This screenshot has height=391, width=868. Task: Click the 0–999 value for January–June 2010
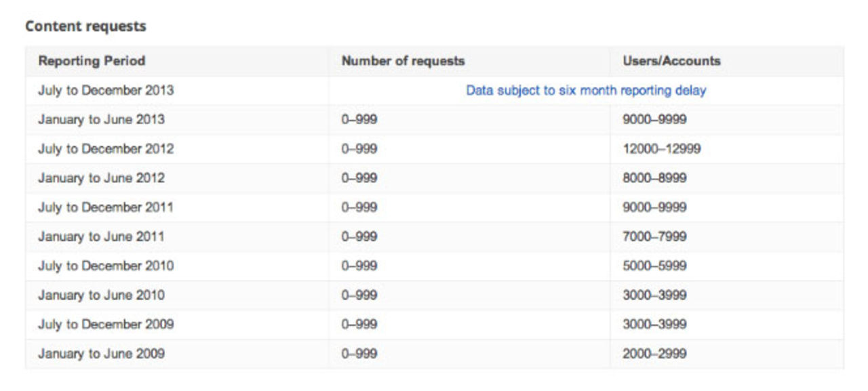point(353,294)
